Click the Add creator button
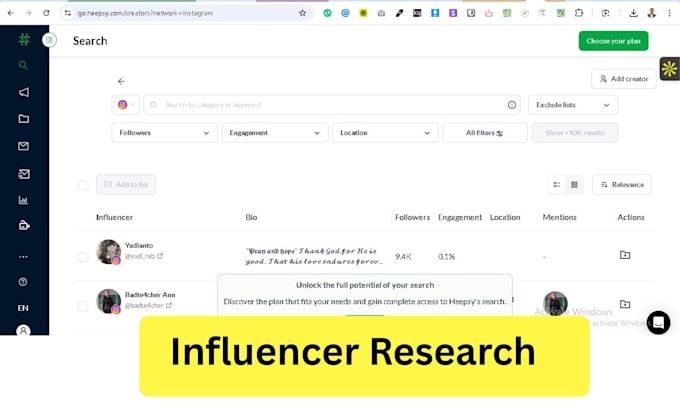Image resolution: width=680 pixels, height=409 pixels. tap(624, 79)
